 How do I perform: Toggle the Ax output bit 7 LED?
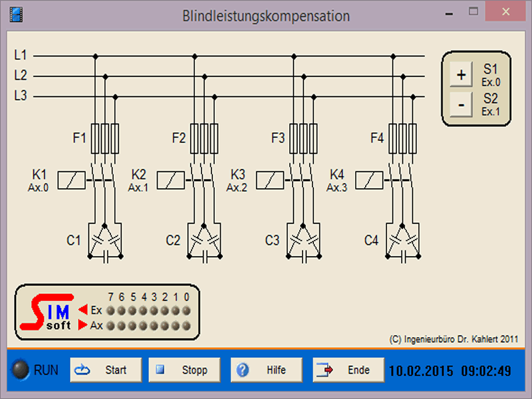[x=112, y=326]
